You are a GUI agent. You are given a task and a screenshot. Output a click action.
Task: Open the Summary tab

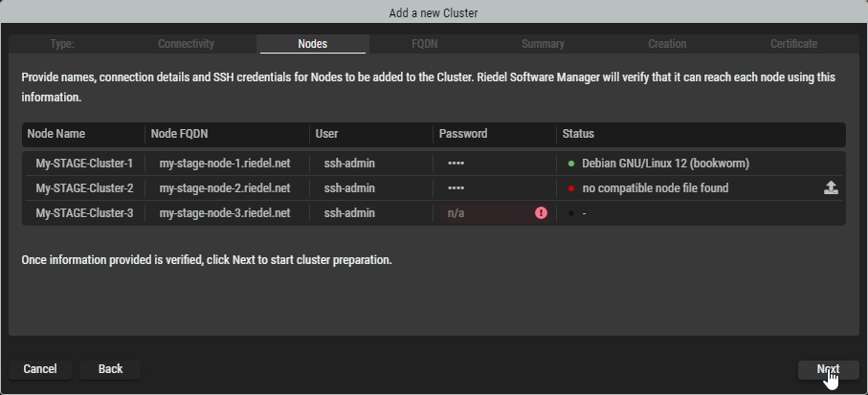tap(543, 44)
